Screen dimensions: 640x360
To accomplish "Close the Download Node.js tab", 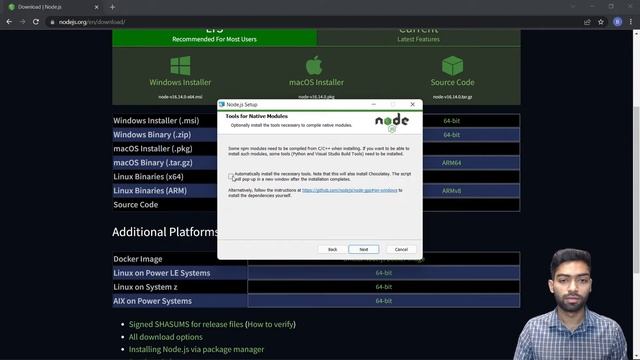I will (96, 7).
